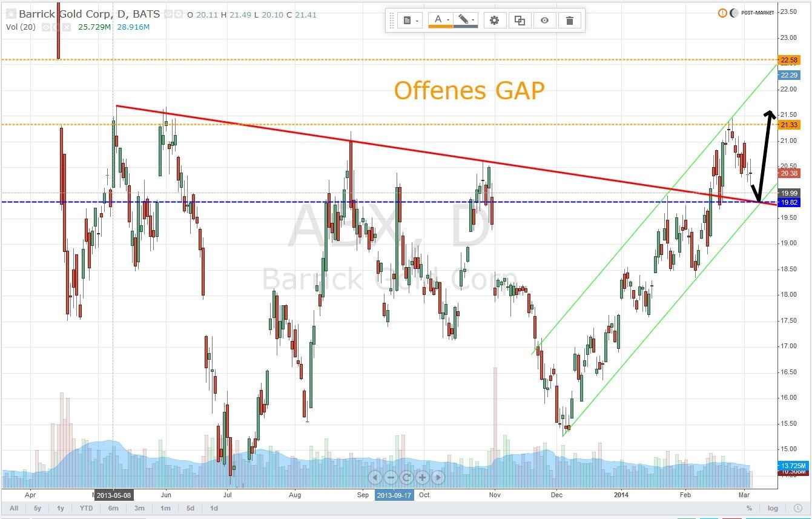Select the 3m time range
The height and width of the screenshot is (519, 812).
click(139, 508)
